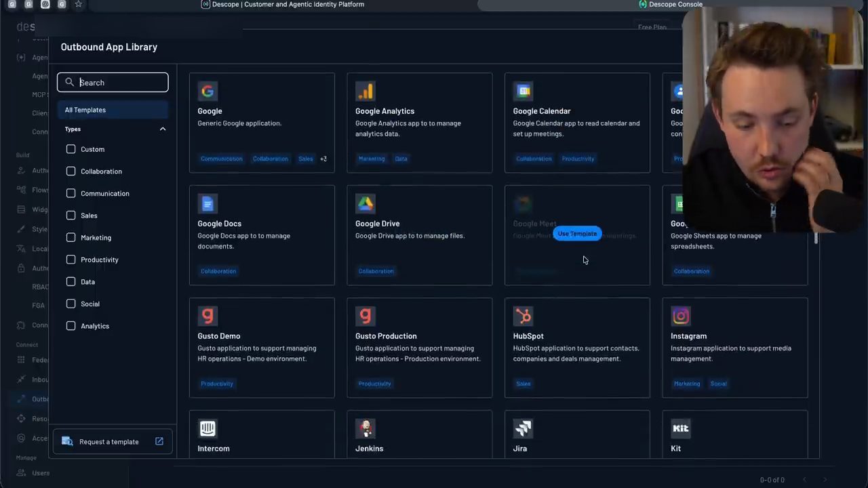Click the HubSpot sprocket icon
868x488 pixels.
(x=523, y=316)
